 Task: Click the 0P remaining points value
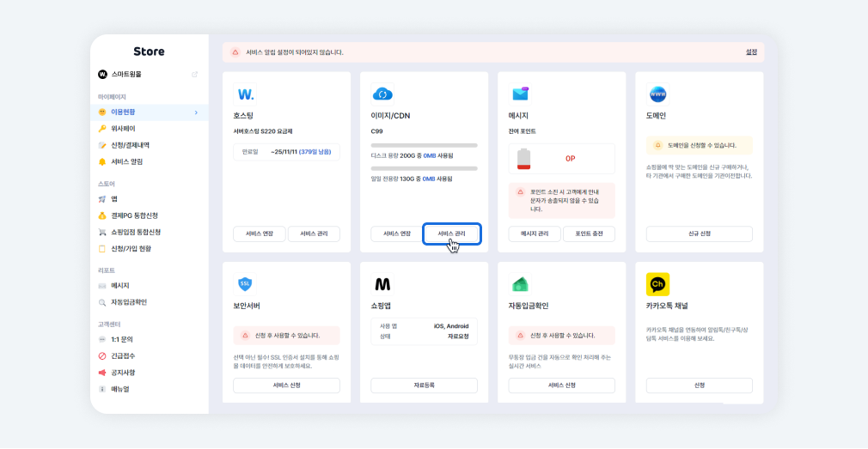point(570,159)
